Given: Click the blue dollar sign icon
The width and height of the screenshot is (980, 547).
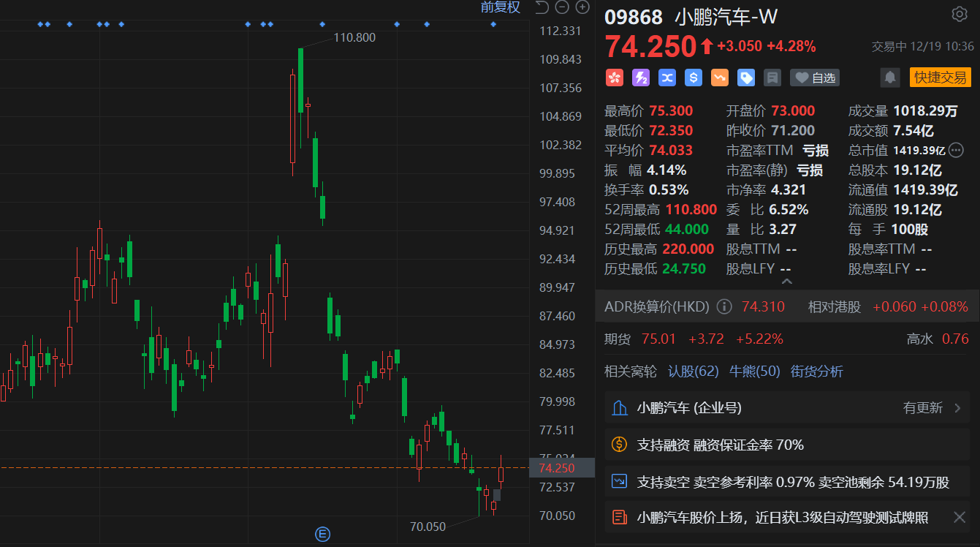Looking at the screenshot, I should pyautogui.click(x=694, y=78).
